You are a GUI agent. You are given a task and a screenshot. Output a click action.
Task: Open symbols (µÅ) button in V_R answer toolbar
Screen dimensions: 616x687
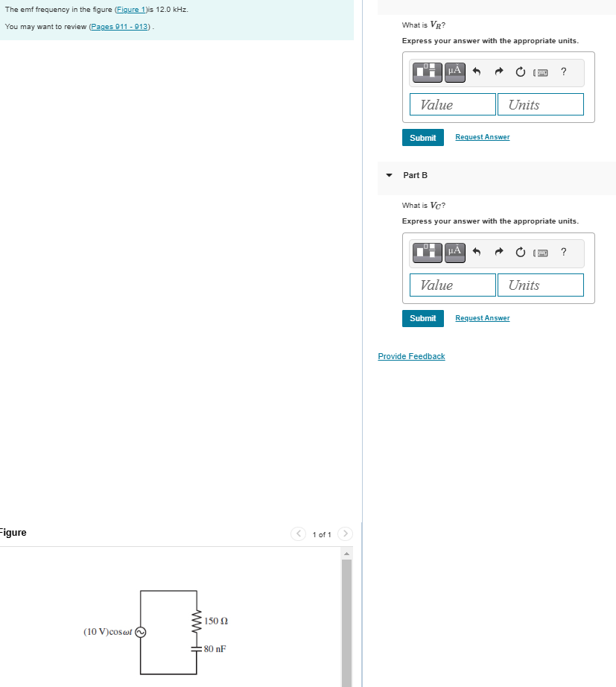click(455, 72)
